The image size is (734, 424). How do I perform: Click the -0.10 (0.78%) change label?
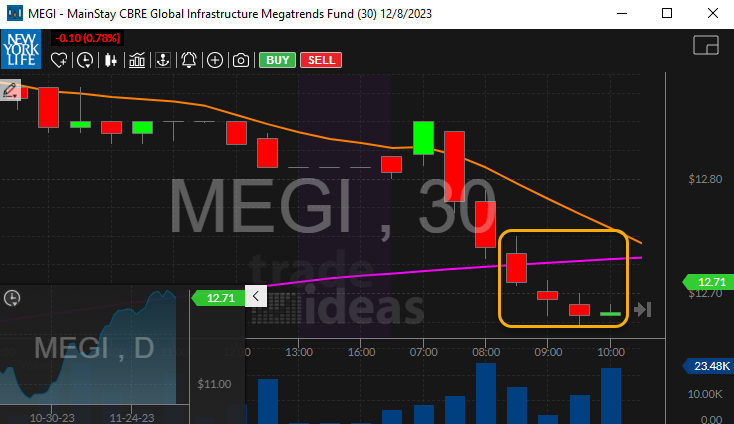click(88, 38)
